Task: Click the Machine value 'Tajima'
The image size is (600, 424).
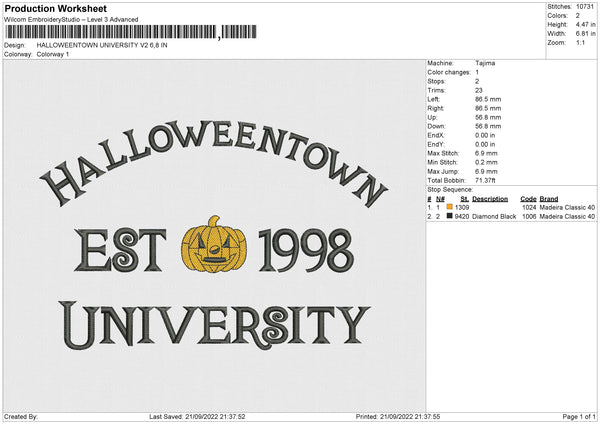Action: tap(485, 63)
